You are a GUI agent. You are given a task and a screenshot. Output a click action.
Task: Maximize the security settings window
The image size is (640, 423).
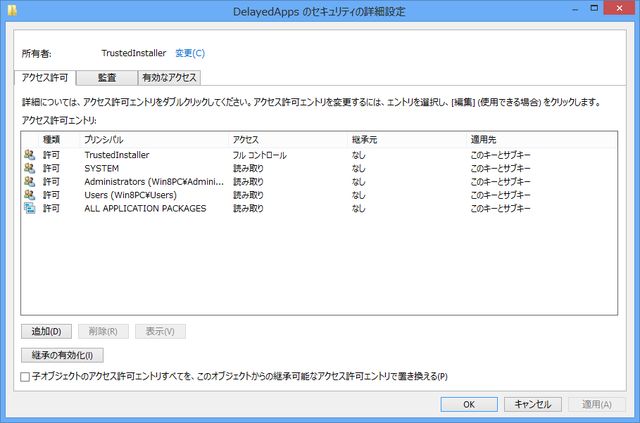click(x=594, y=8)
